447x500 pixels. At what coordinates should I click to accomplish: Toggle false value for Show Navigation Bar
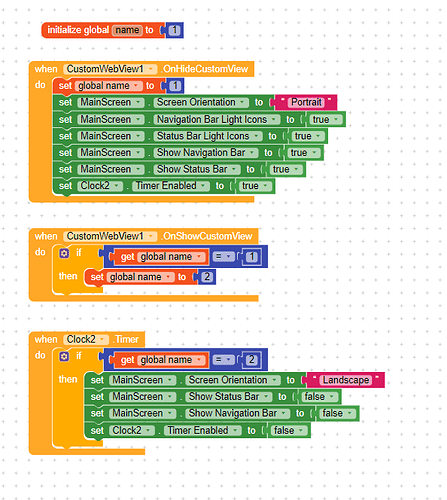[x=337, y=413]
